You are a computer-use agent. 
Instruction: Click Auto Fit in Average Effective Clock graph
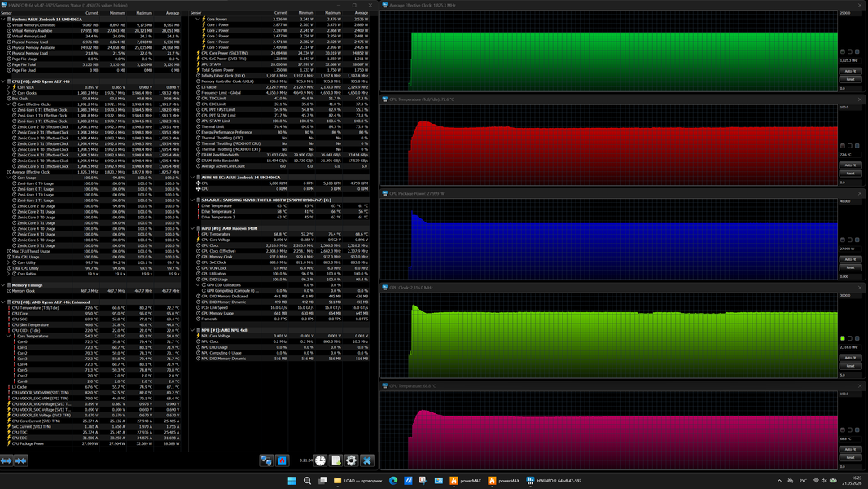[x=850, y=71]
